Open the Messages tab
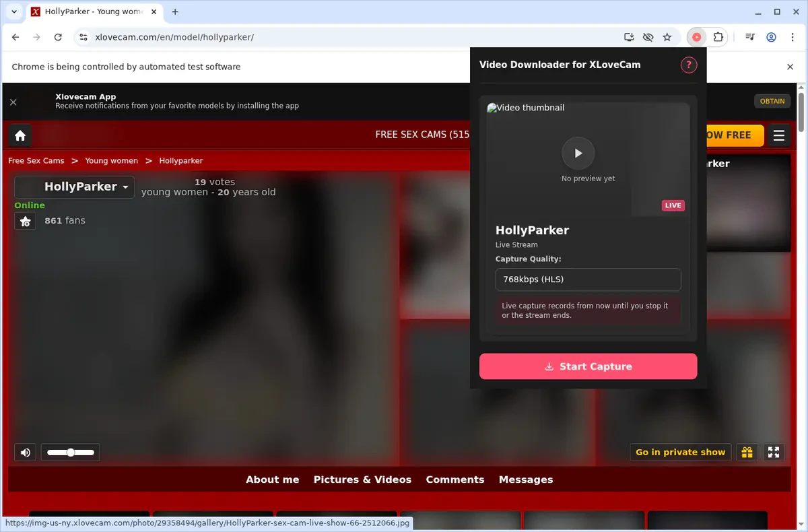 pyautogui.click(x=526, y=479)
